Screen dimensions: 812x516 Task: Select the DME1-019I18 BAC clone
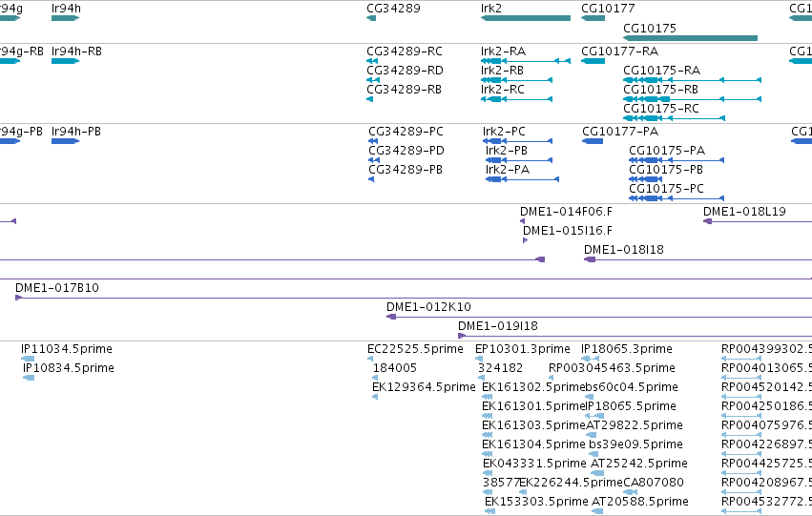(635, 337)
